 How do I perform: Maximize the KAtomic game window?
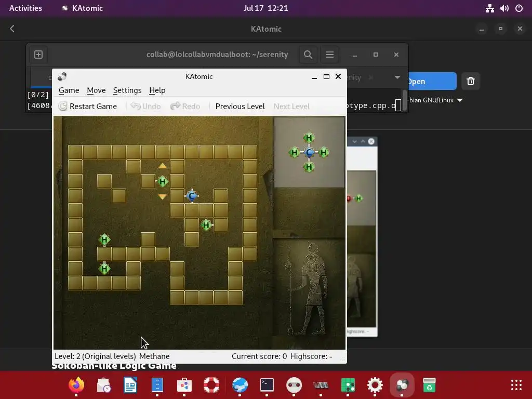pos(326,77)
